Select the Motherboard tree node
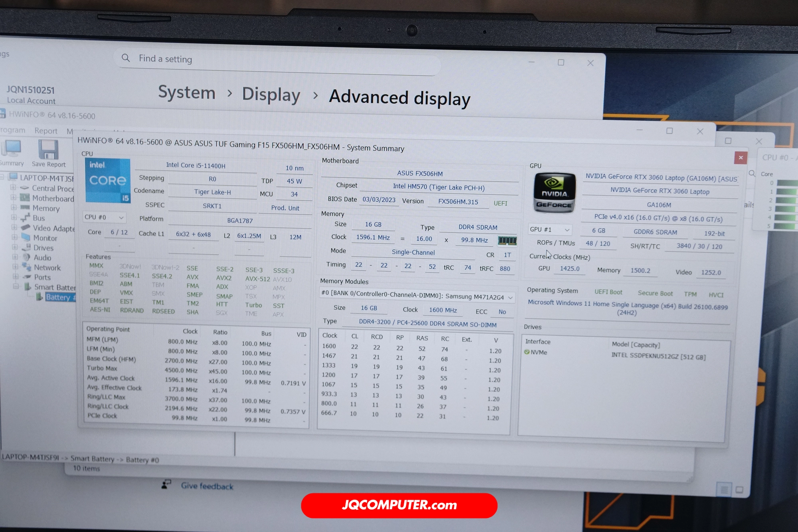This screenshot has height=532, width=798. (x=53, y=198)
